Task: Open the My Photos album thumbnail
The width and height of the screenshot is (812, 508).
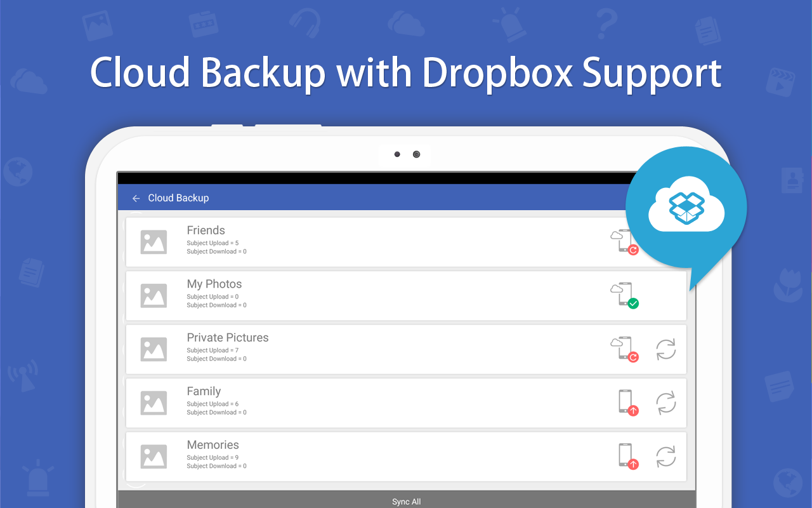Action: coord(154,296)
